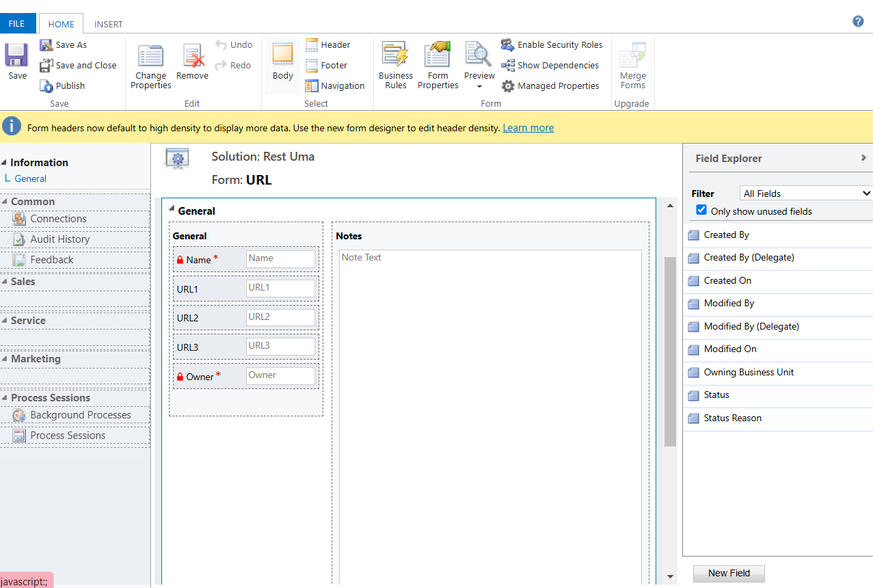Select the Owning Business Unit field

pos(778,373)
